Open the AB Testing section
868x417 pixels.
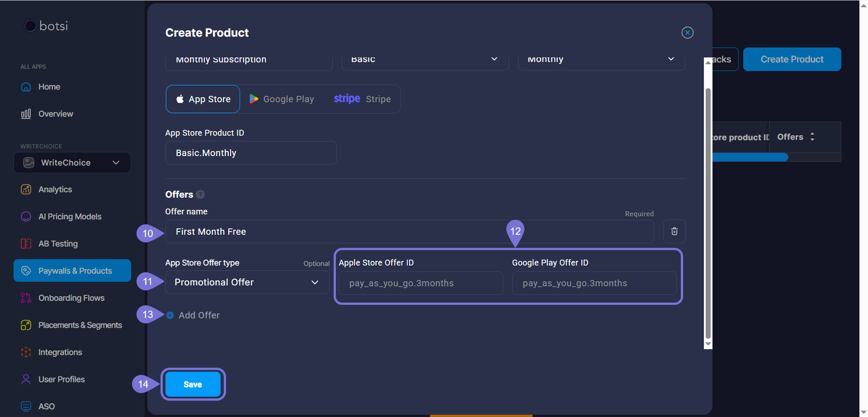coord(58,244)
